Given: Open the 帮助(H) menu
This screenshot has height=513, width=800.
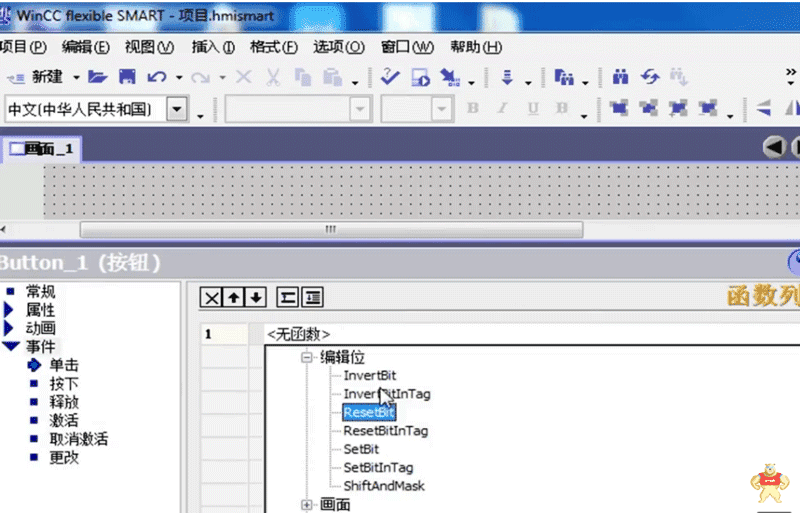Looking at the screenshot, I should click(x=476, y=47).
